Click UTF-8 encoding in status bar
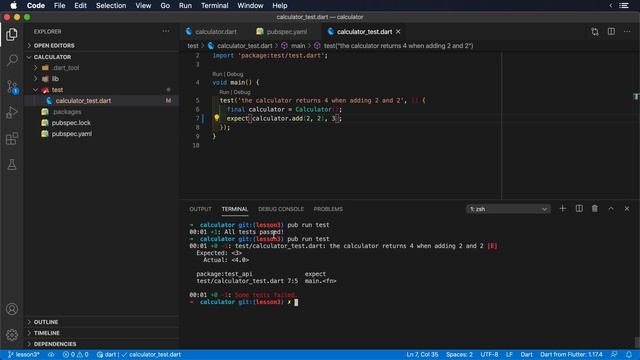 pos(489,354)
